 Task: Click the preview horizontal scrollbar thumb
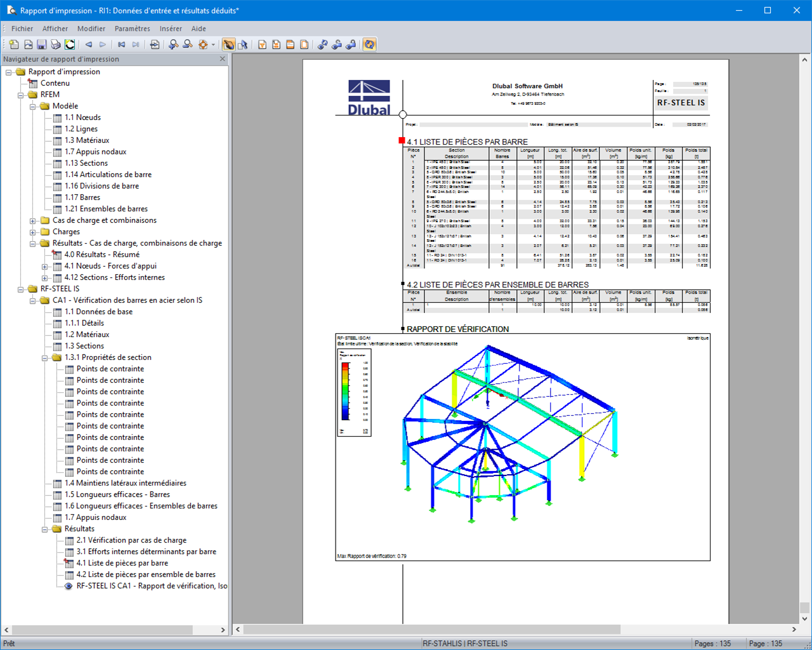(x=432, y=630)
